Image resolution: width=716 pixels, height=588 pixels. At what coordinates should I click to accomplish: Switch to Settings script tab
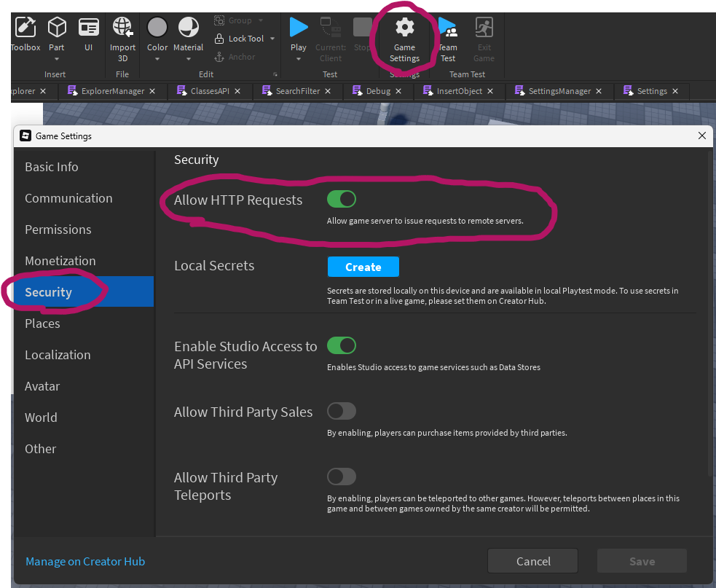652,91
